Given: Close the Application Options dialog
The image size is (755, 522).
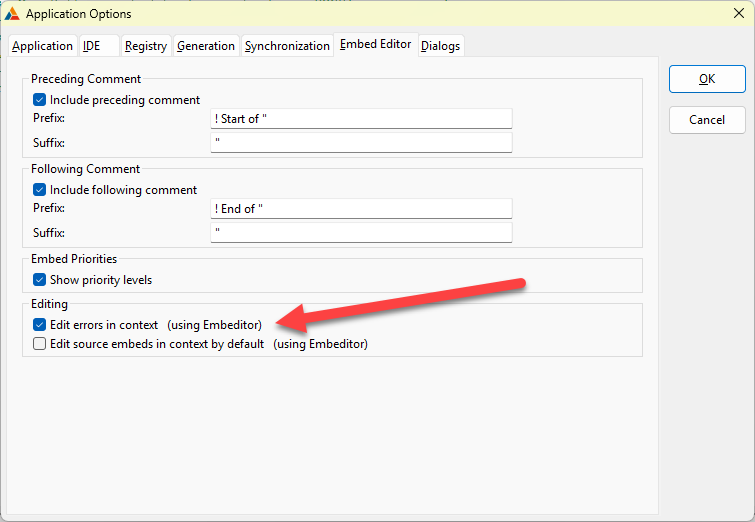Looking at the screenshot, I should (x=735, y=14).
